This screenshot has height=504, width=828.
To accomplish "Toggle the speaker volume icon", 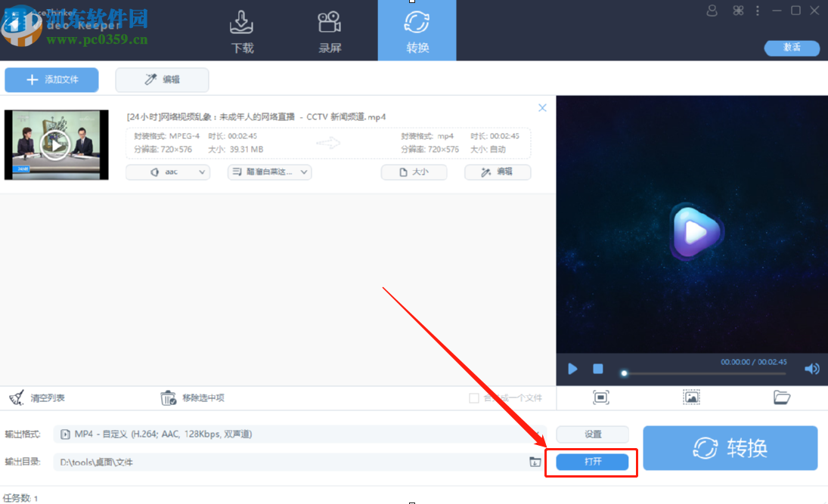I will pyautogui.click(x=811, y=369).
